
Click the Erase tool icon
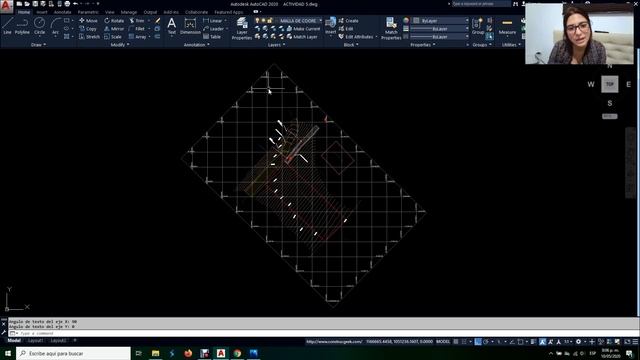[158, 20]
